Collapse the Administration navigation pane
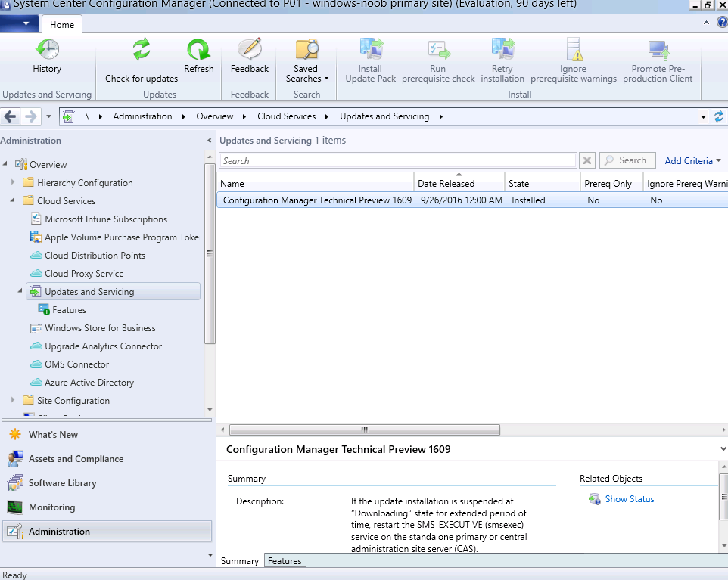This screenshot has width=728, height=580. click(x=210, y=140)
